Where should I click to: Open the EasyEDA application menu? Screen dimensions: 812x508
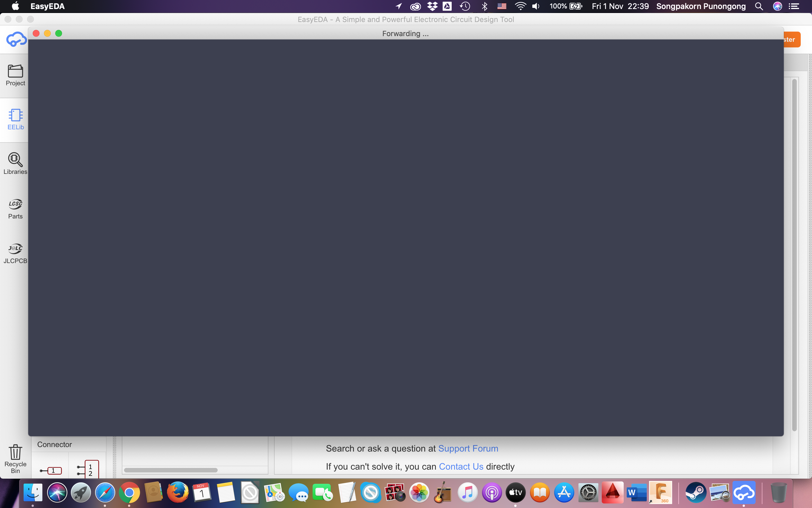(47, 6)
